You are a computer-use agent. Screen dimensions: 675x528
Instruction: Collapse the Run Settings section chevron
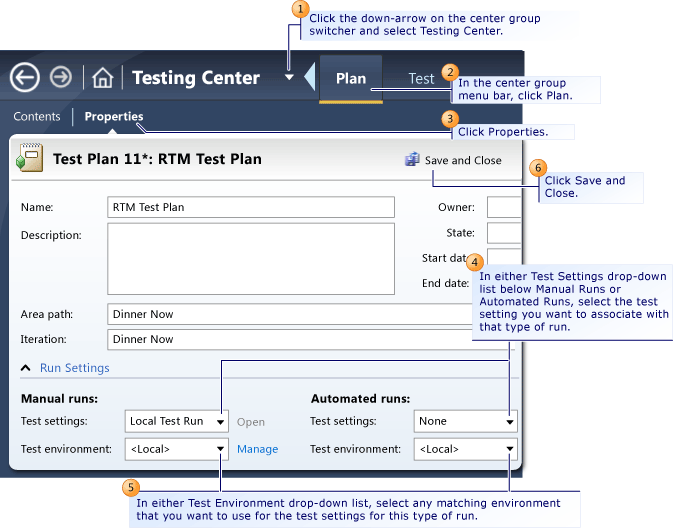point(25,368)
